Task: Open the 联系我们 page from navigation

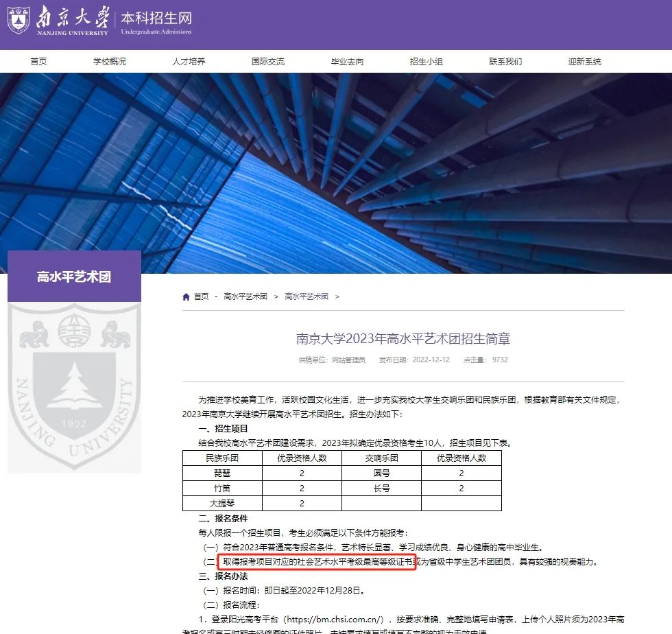Action: (505, 61)
